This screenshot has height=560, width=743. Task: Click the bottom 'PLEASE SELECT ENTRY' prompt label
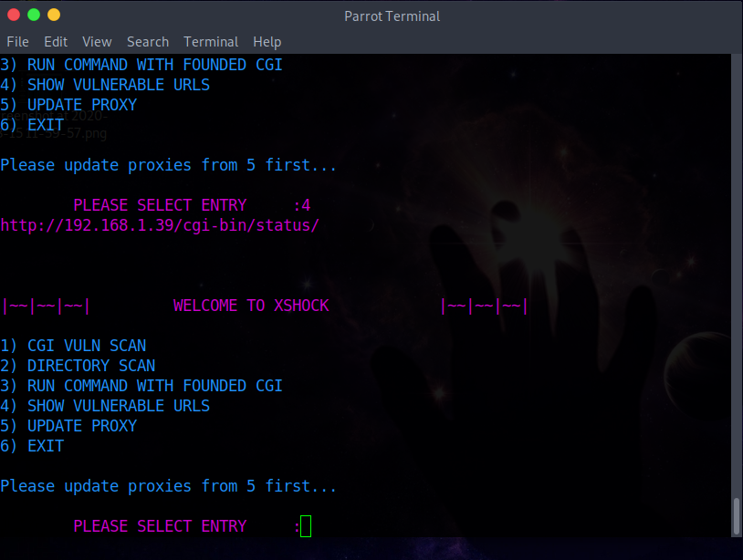click(160, 526)
